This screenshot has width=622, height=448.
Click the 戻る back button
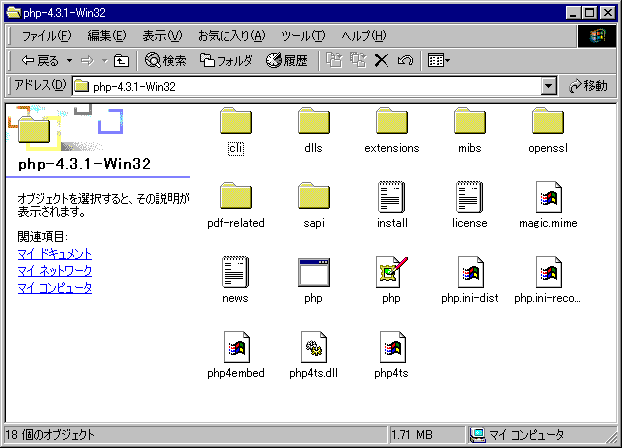(x=40, y=61)
